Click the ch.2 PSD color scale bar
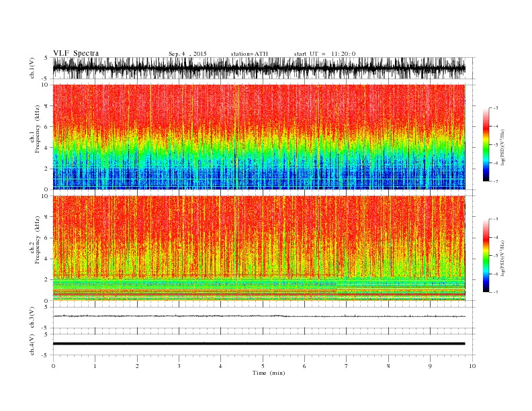Viewport: 532px width, 411px height. click(x=486, y=256)
